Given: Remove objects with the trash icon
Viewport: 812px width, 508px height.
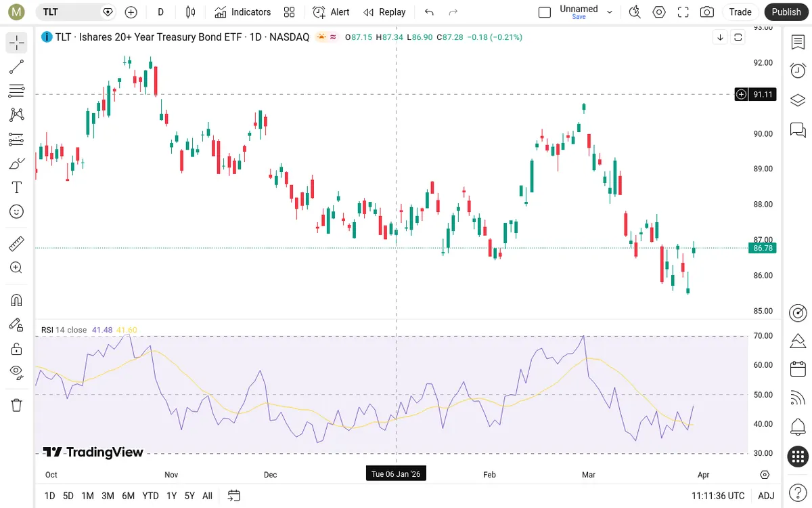Looking at the screenshot, I should [x=17, y=405].
